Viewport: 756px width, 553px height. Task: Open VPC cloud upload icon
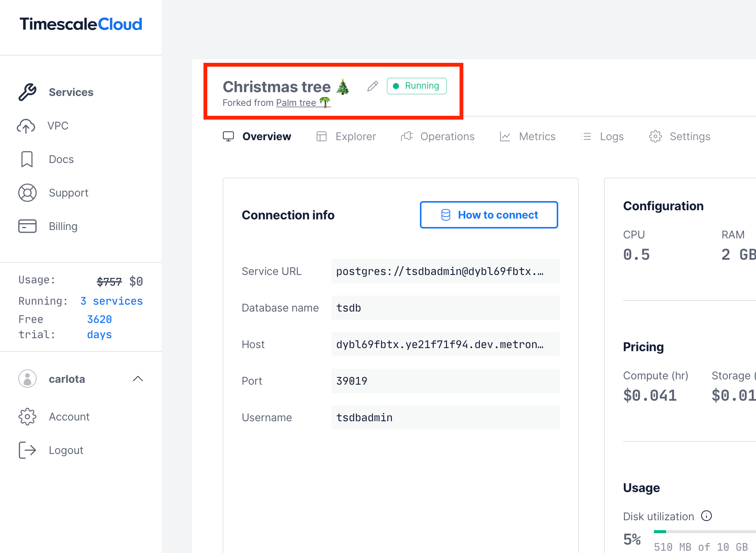pos(26,126)
